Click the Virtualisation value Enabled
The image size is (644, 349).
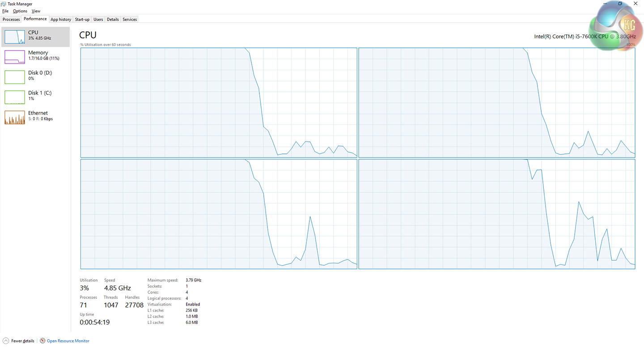tap(193, 304)
